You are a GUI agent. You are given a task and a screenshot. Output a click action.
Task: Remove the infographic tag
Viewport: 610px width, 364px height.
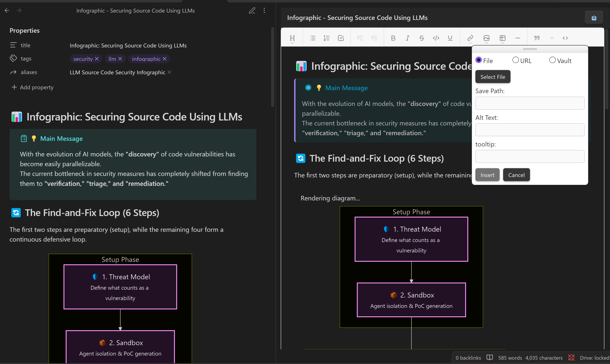pos(164,59)
